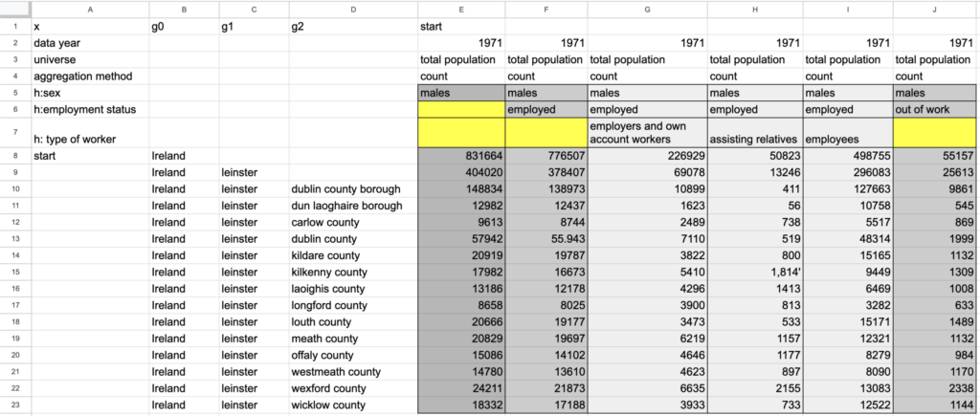Viewport: 980px width, 416px height.
Task: Select row 15 header
Action: (15, 273)
